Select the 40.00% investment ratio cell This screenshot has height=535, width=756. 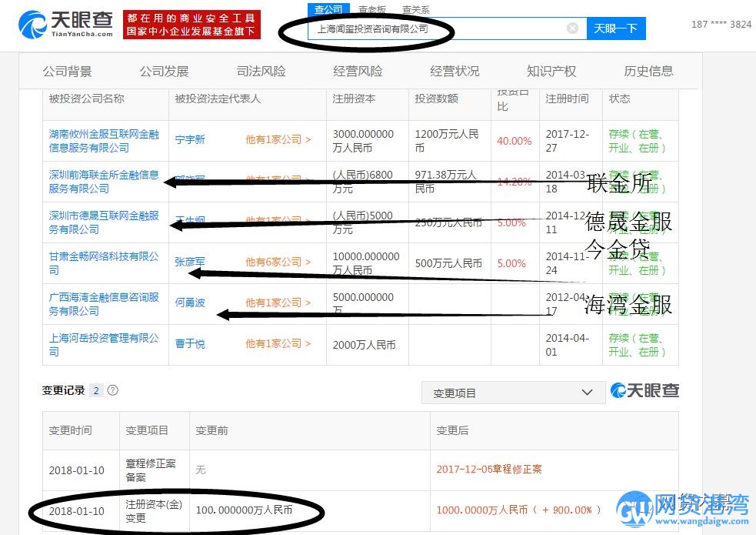click(x=515, y=141)
